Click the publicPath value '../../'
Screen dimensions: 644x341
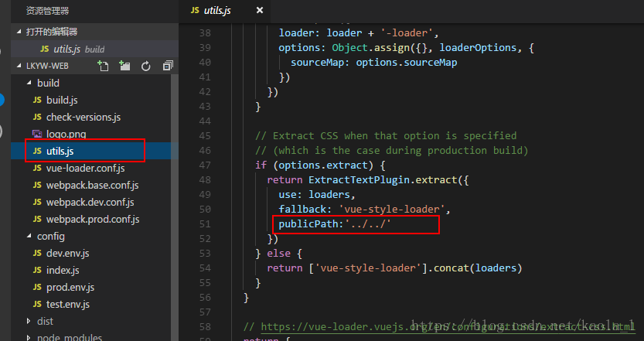[368, 224]
